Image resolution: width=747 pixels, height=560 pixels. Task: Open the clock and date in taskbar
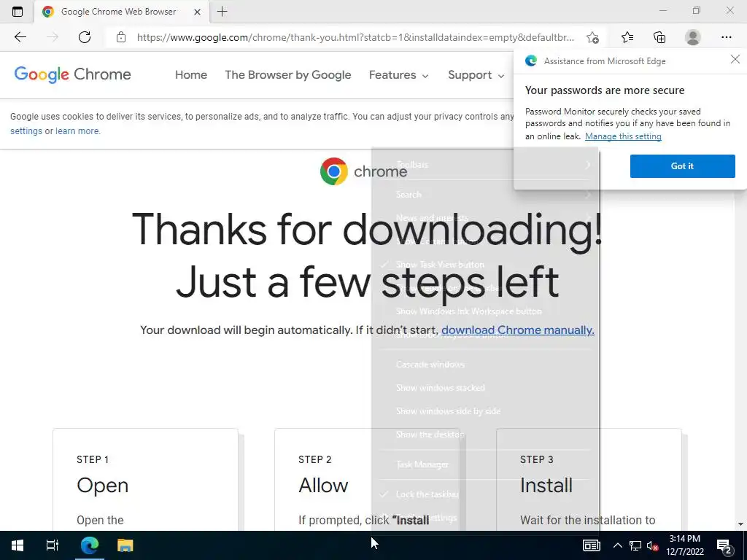(684, 545)
